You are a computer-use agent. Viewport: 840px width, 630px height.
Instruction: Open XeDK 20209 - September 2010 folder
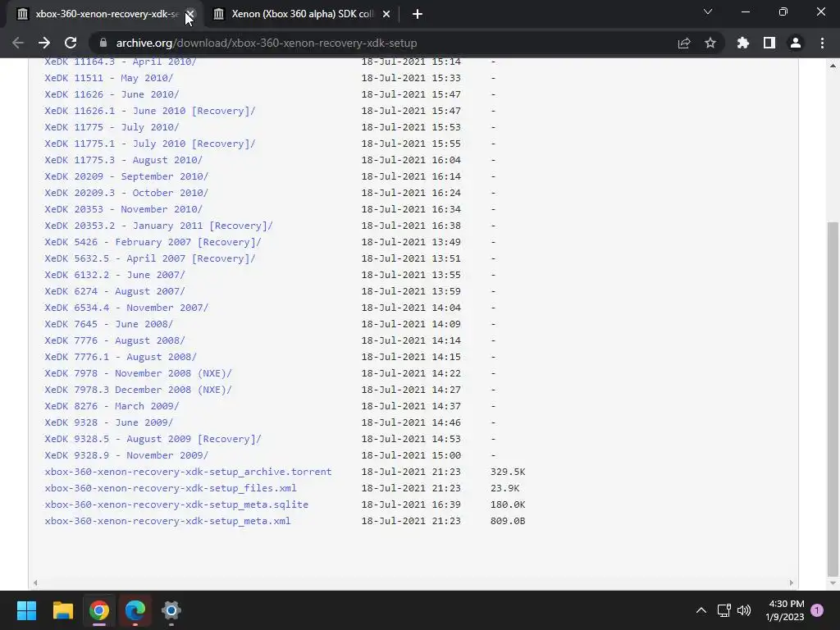[x=126, y=176]
